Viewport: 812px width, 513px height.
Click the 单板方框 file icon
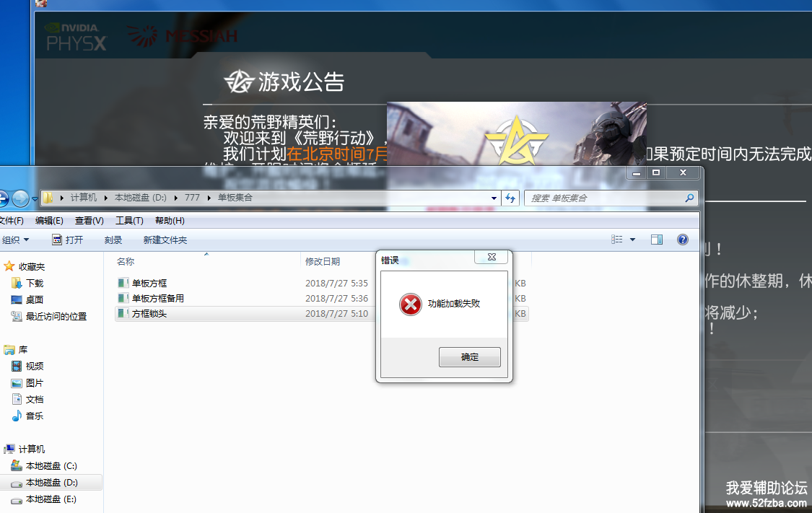tap(123, 283)
